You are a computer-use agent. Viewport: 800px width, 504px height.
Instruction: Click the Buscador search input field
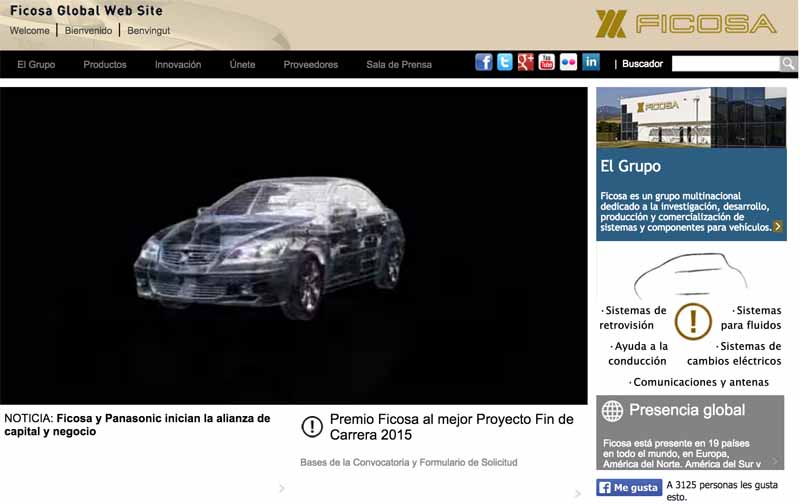point(726,64)
